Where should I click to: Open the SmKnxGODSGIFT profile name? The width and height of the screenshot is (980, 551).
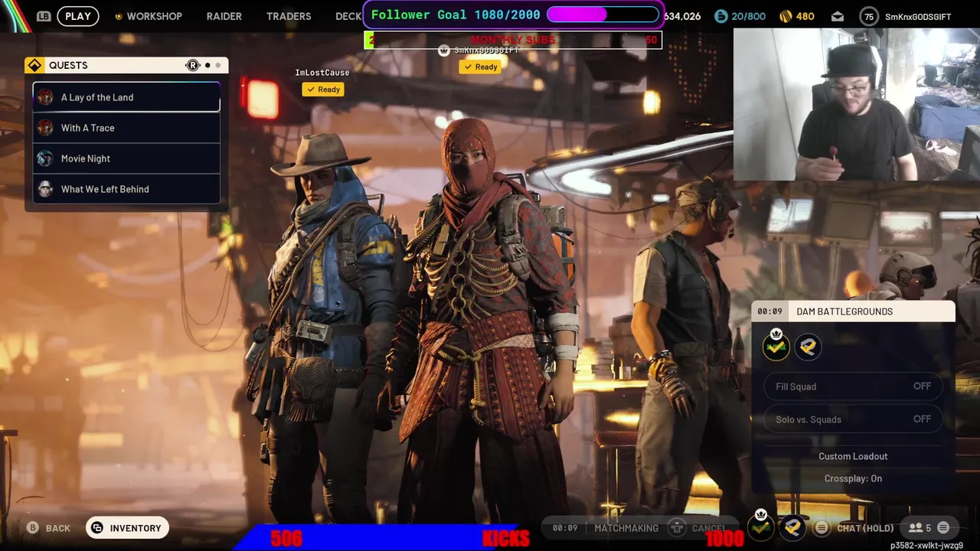pyautogui.click(x=918, y=16)
